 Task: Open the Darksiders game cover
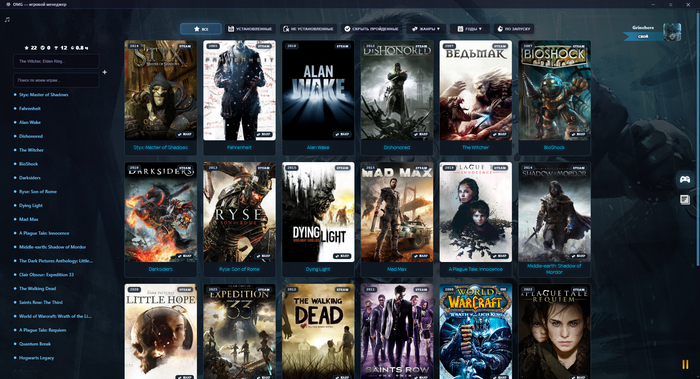[161, 212]
